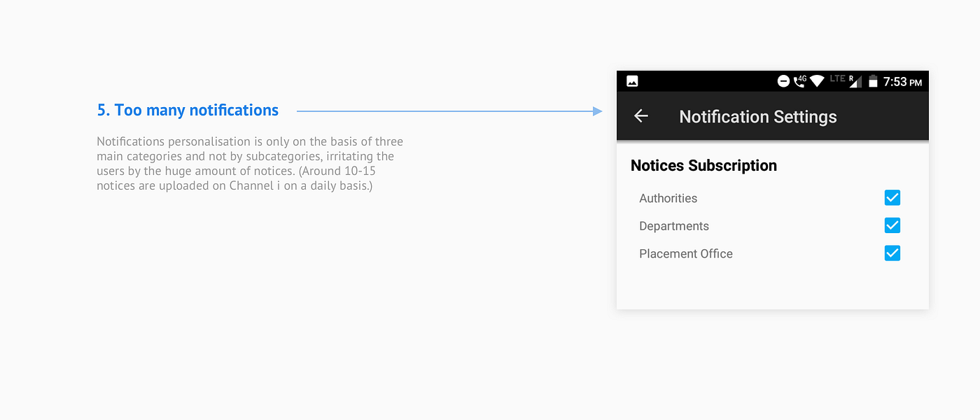Screen dimensions: 980x420
Task: Uncheck the Authorities subscription
Action: [x=892, y=197]
